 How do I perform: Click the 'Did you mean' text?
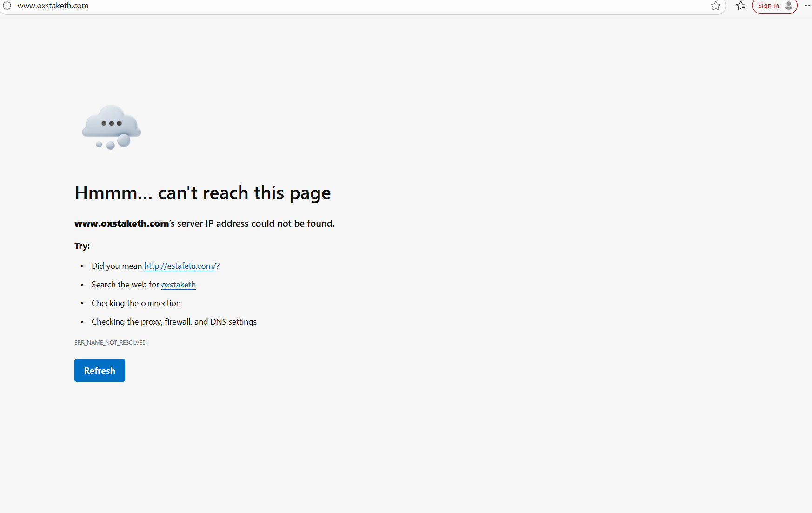click(x=117, y=266)
